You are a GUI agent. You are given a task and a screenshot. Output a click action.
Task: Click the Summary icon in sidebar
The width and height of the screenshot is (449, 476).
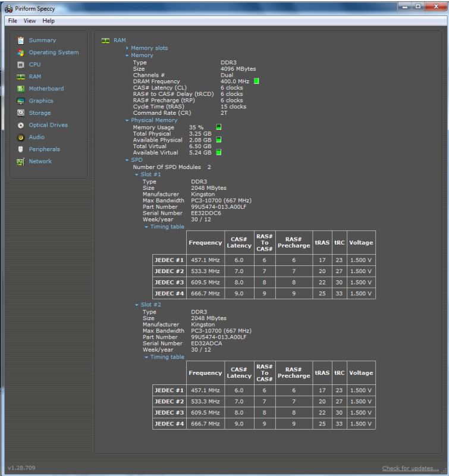(21, 40)
